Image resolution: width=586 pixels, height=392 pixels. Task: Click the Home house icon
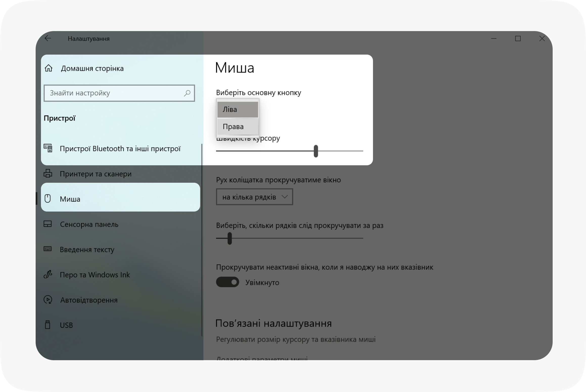49,68
